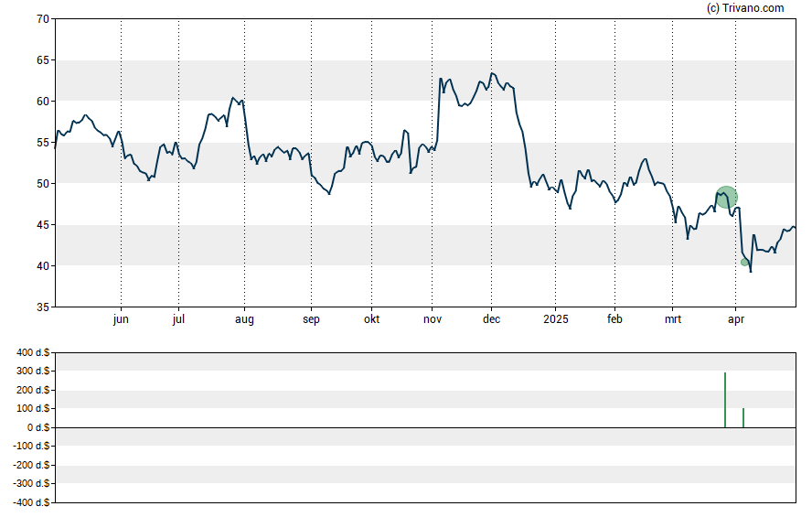Click the '-100 d.$' axis label
The image size is (812, 517).
click(32, 446)
